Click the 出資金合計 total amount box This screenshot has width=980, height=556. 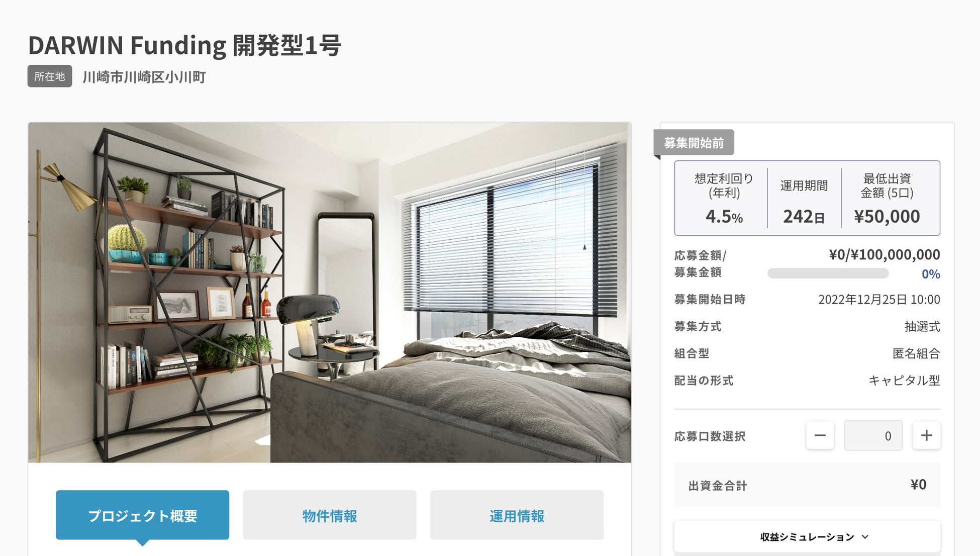coord(807,485)
